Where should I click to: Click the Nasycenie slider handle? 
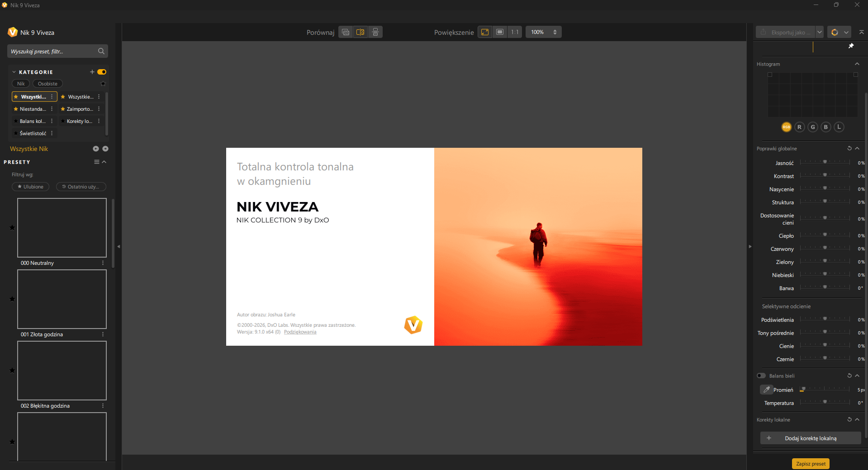(x=825, y=188)
